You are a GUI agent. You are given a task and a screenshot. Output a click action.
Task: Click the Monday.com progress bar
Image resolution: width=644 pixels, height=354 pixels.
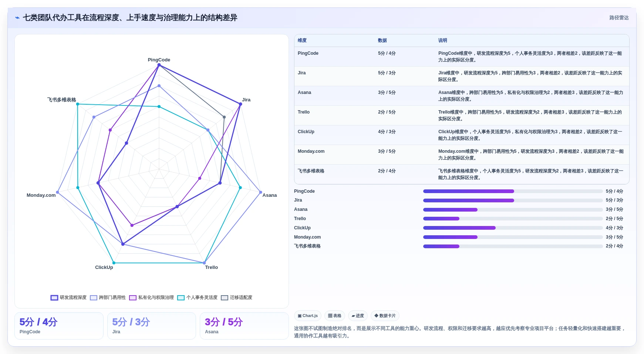[513, 237]
